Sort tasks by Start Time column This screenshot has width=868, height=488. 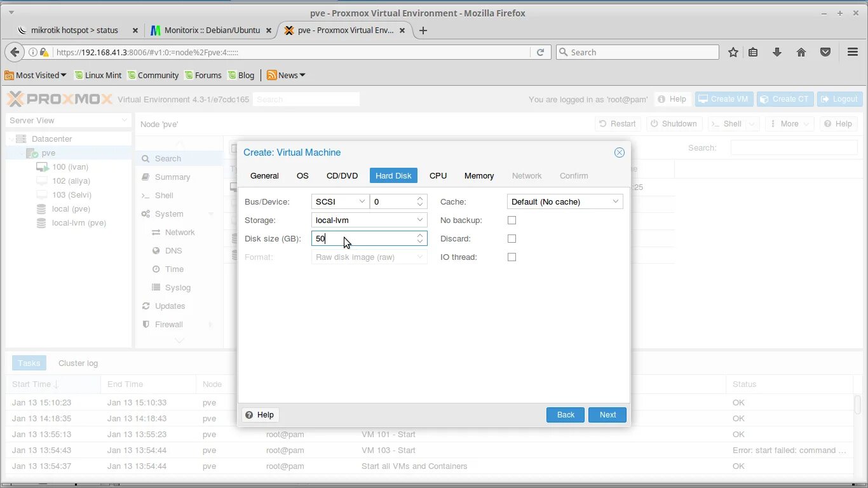53,384
